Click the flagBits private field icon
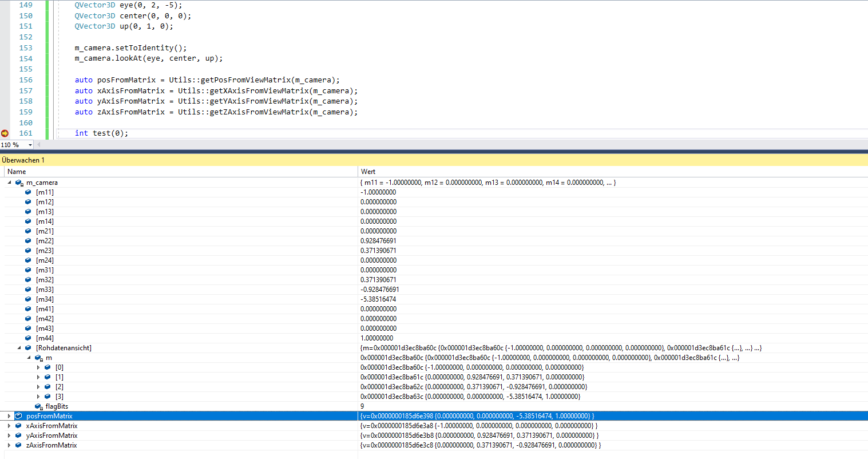Screen dimensions: 868x459 (38, 406)
